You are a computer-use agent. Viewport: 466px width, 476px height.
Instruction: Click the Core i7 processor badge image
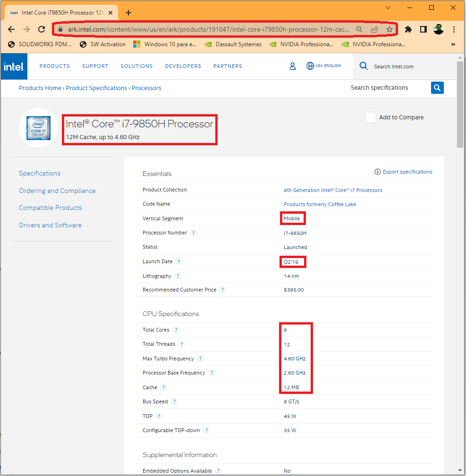pyautogui.click(x=39, y=128)
